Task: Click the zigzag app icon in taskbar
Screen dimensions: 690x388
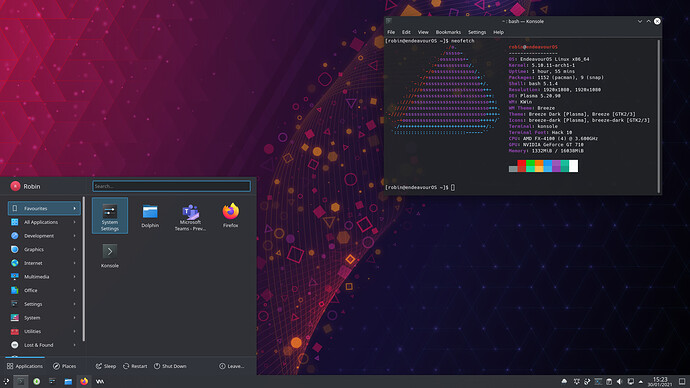Action: (x=100, y=381)
